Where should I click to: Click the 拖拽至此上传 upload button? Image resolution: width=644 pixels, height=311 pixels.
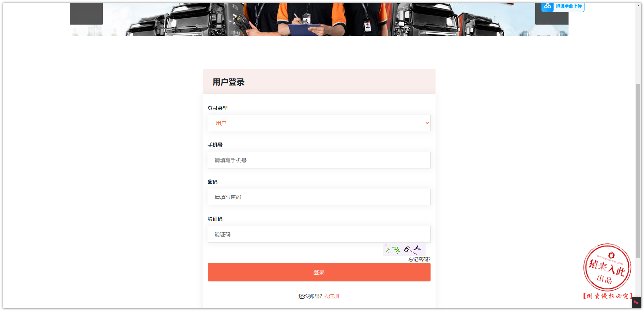[x=563, y=6]
